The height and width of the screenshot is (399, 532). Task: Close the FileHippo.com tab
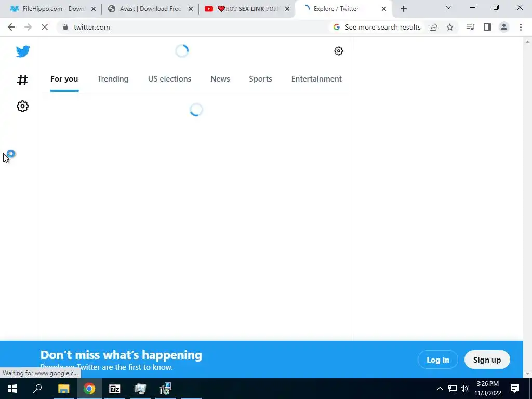click(x=94, y=9)
